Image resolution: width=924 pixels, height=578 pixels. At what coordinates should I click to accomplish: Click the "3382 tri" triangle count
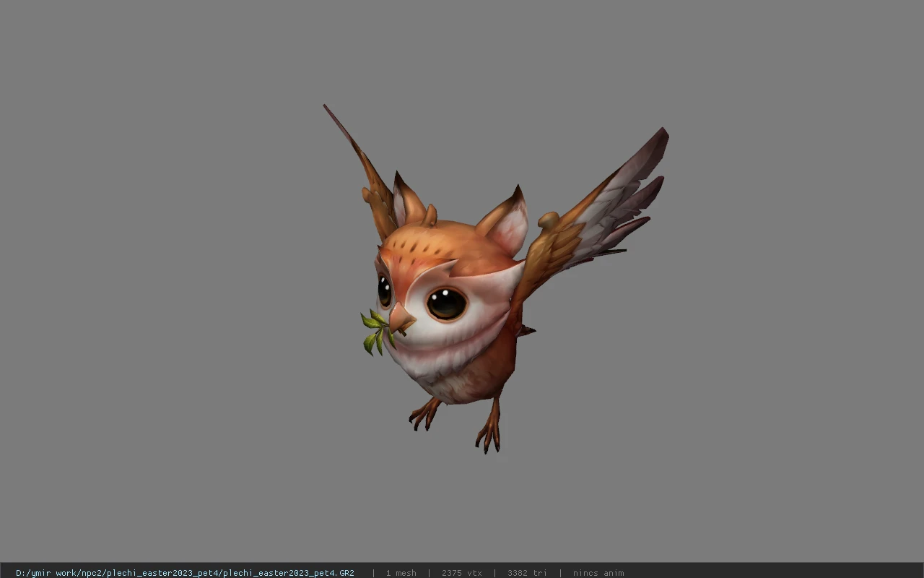click(x=527, y=573)
